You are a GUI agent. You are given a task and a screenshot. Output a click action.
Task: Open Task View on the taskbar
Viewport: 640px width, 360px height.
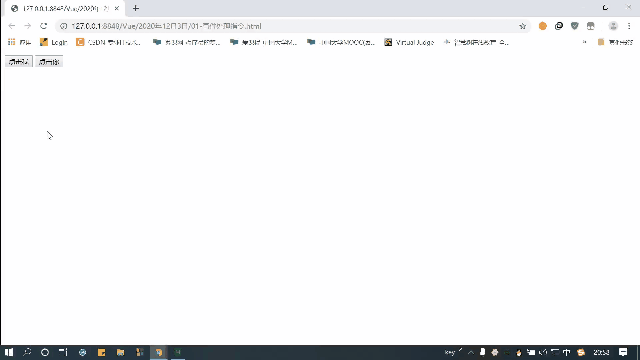click(63, 352)
